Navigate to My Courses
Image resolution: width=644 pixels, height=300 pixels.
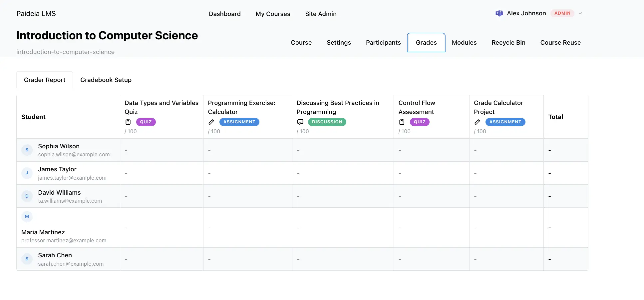[273, 14]
